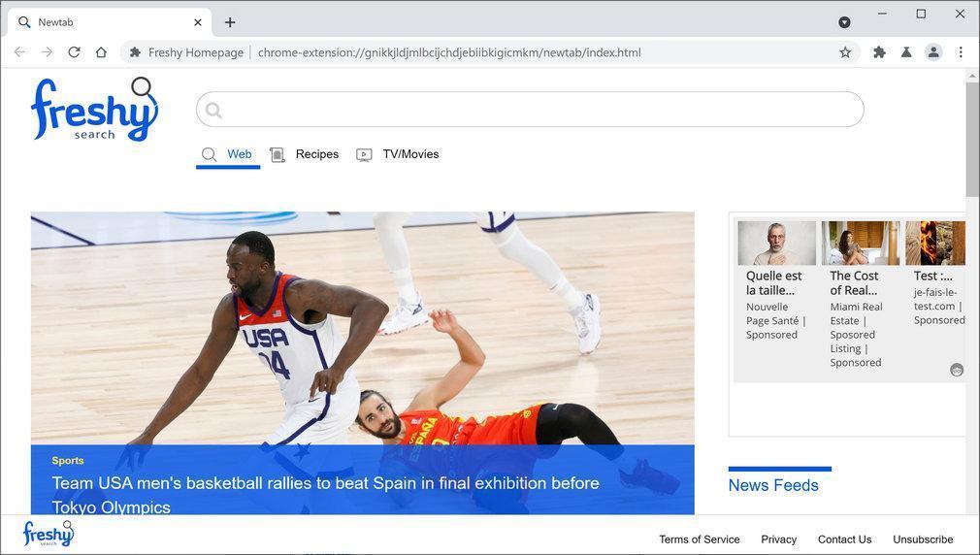Screen dimensions: 980x555
Task: Open the Chrome Labs flask icon
Action: point(906,52)
